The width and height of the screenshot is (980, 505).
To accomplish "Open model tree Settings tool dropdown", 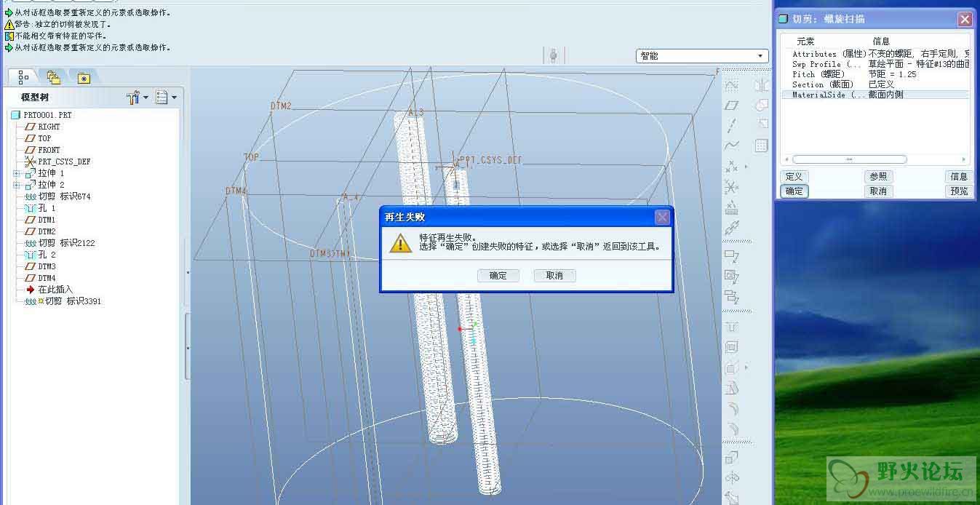I will point(137,97).
